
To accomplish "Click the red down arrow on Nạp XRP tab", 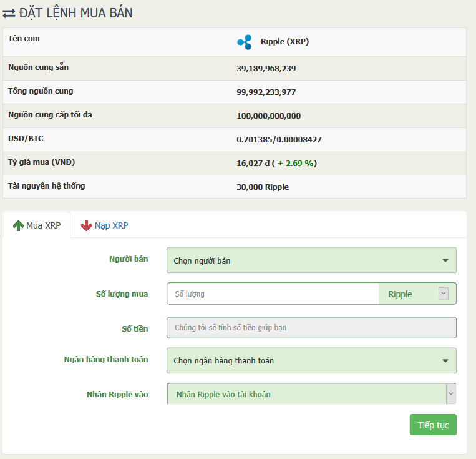I will click(86, 225).
